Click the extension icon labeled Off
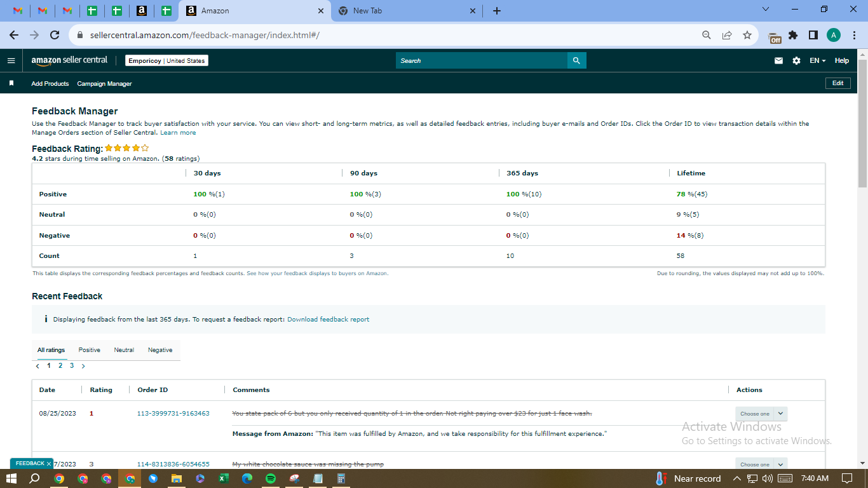The width and height of the screenshot is (868, 488). pyautogui.click(x=775, y=36)
